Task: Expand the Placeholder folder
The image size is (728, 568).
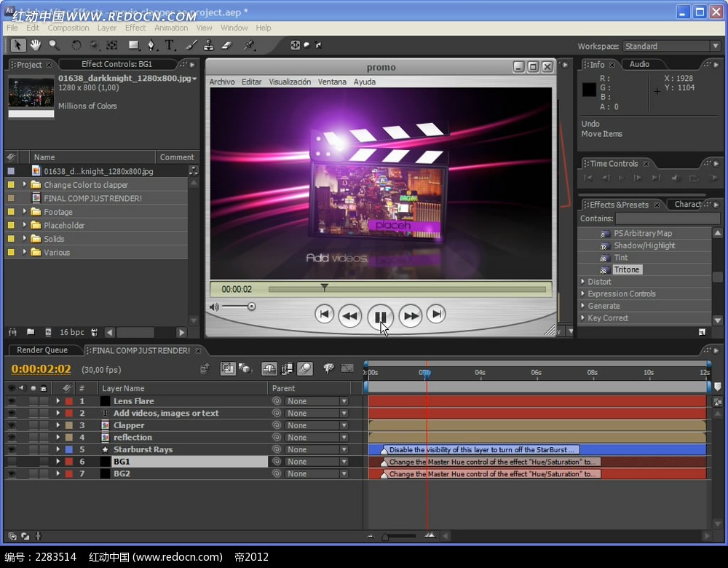Action: [x=25, y=225]
